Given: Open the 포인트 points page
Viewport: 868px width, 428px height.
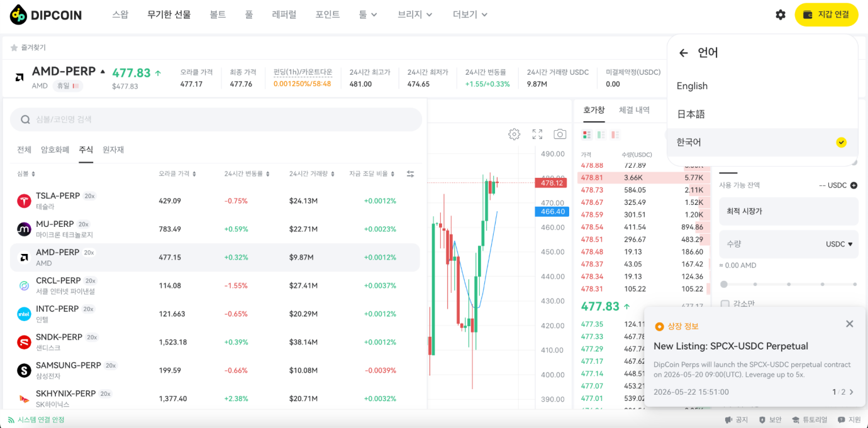Looking at the screenshot, I should [328, 14].
